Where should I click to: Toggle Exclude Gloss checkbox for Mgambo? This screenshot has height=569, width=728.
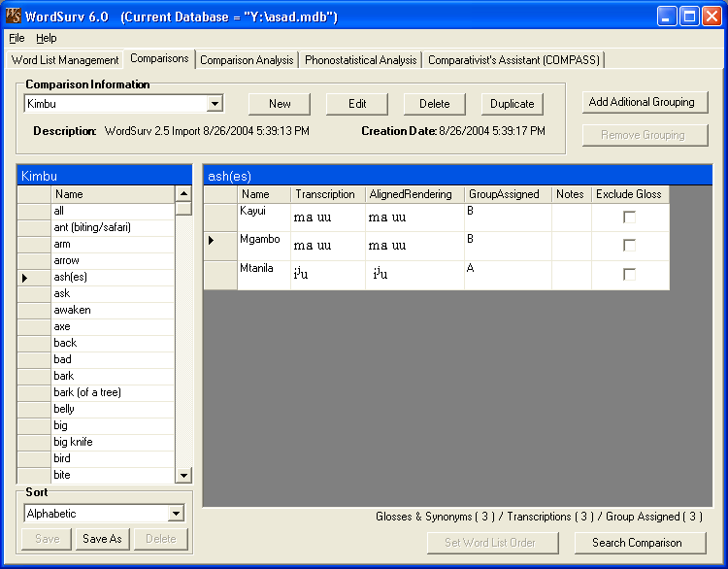629,246
